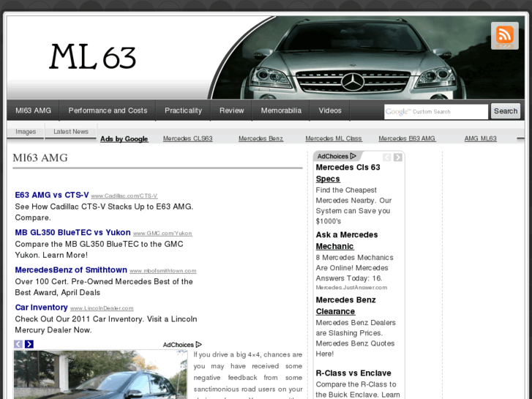This screenshot has height=399, width=532.
Task: Focus the Google Custom Search field
Action: (x=436, y=111)
